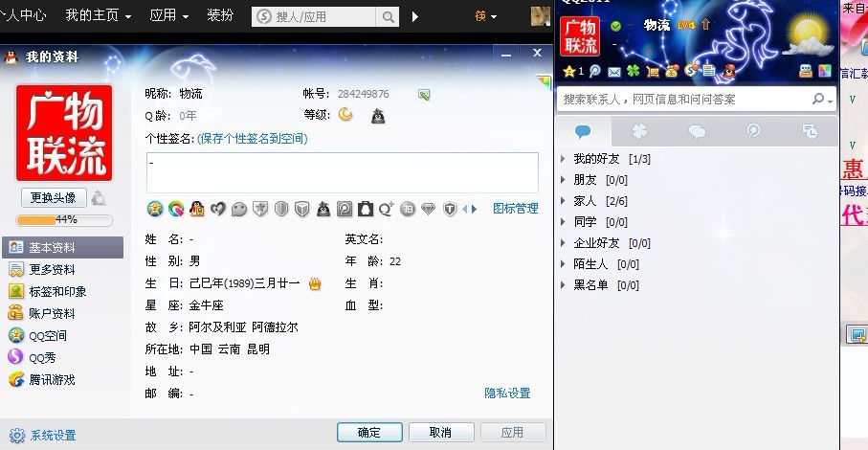Click 保存个性签名到空间 link
The image size is (868, 450).
[253, 139]
